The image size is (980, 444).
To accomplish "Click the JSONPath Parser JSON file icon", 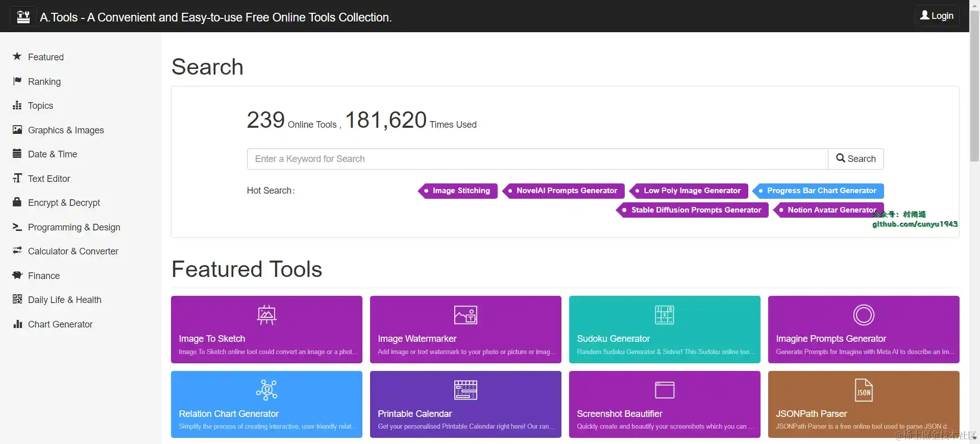I will click(864, 390).
